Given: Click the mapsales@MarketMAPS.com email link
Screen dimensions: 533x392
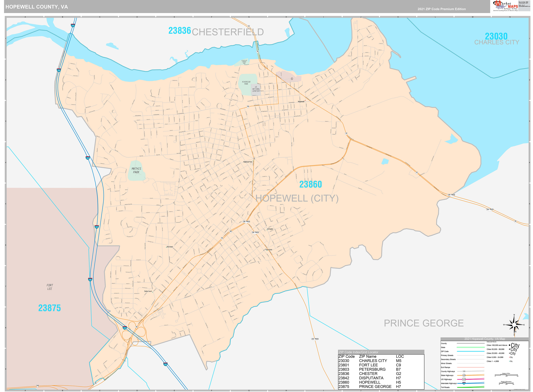Looking at the screenshot, I should (x=525, y=6).
